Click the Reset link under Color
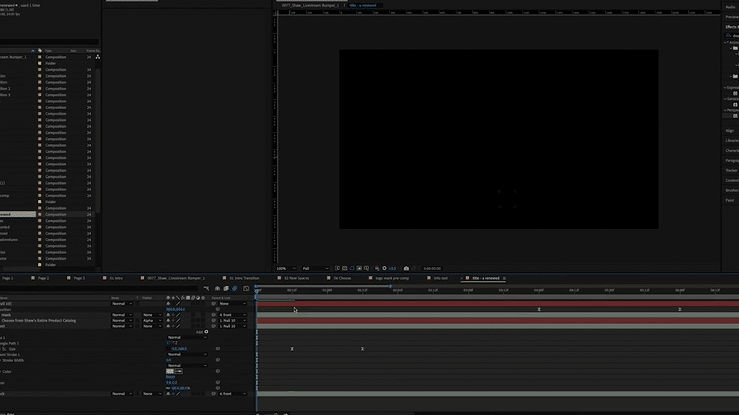This screenshot has height=415, width=739. [x=170, y=377]
